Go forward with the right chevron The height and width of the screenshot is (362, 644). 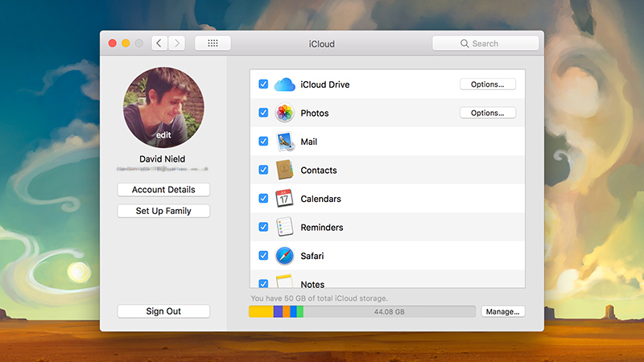tap(176, 43)
